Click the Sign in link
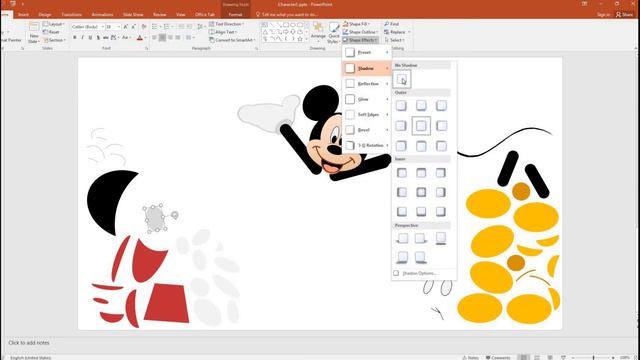 coord(603,14)
